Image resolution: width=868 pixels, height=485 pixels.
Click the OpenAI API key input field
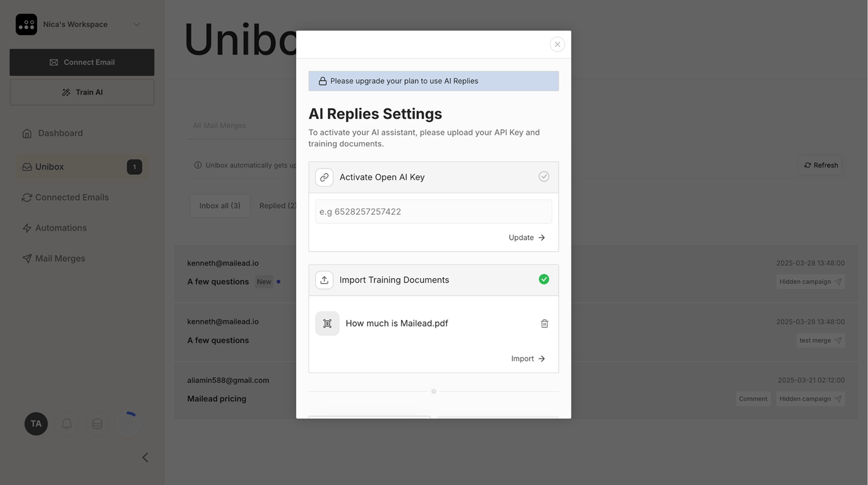(433, 212)
